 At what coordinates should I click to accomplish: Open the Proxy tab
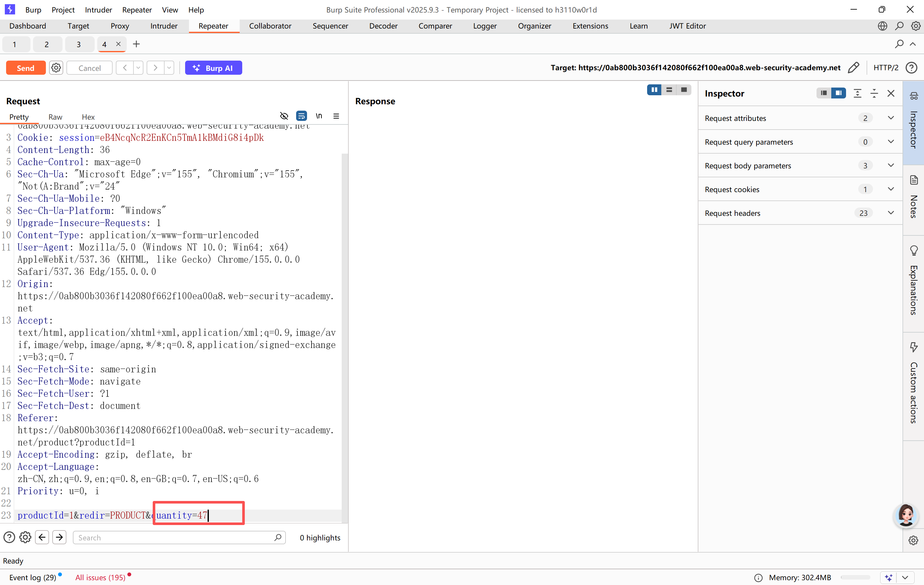(x=120, y=26)
